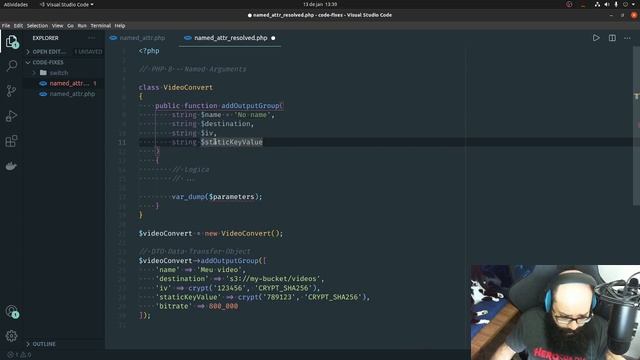The image size is (640, 360).
Task: Expand the switch folder chevron
Action: (34, 73)
